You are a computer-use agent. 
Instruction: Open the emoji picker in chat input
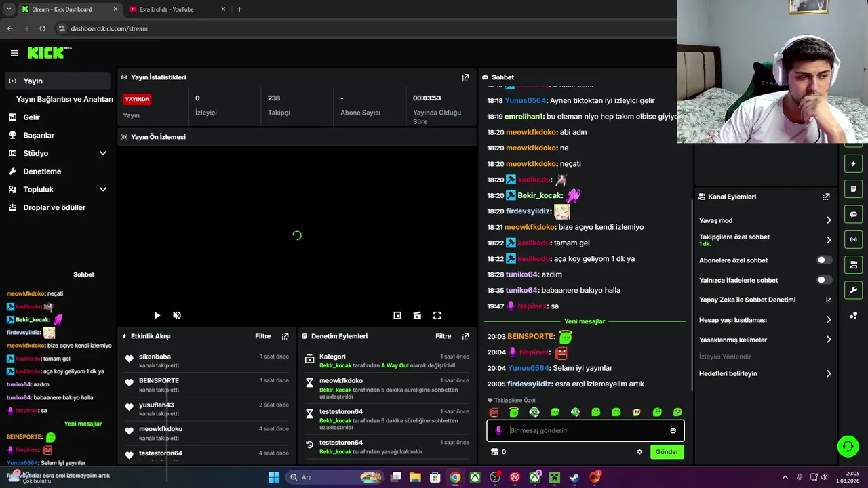[x=673, y=430]
